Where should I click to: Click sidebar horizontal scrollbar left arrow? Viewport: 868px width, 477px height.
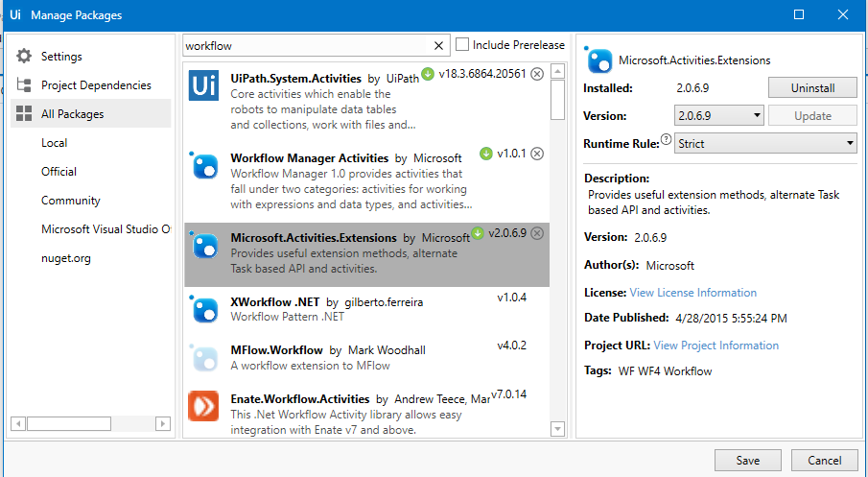(x=17, y=423)
